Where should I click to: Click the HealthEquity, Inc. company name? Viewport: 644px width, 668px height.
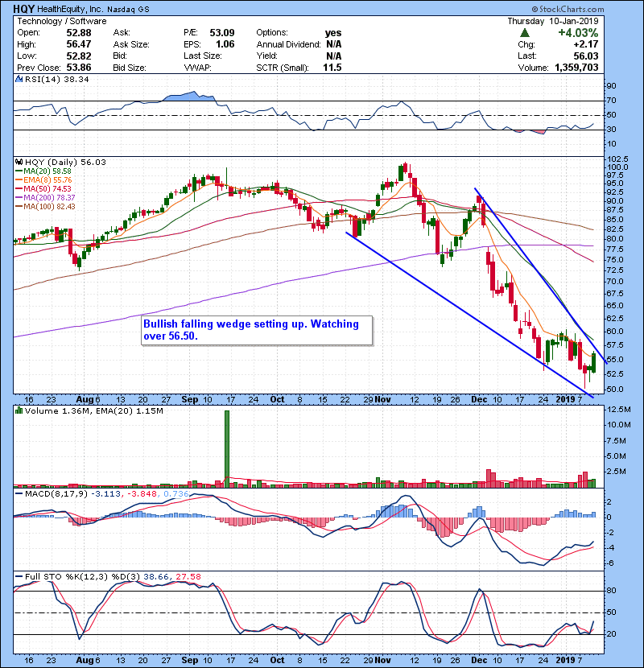[70, 9]
